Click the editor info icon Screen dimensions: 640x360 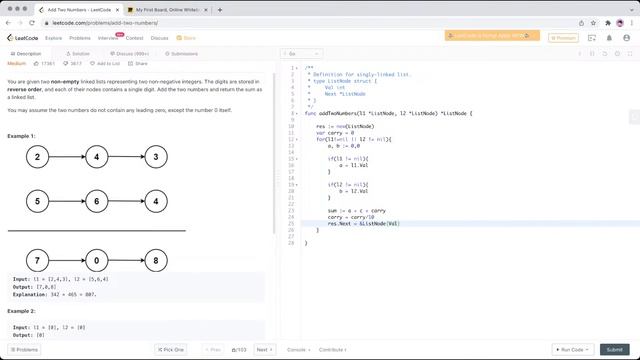tap(580, 54)
